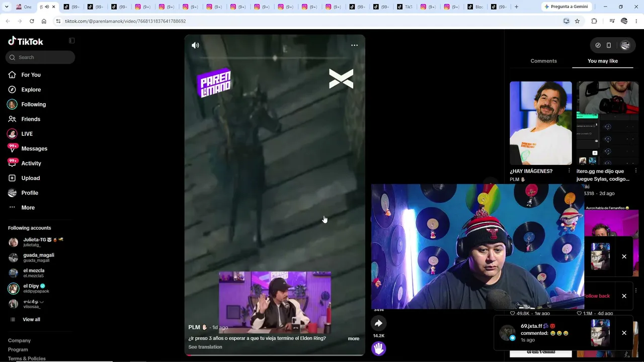Open the For You feed
This screenshot has width=644, height=362.
(31, 75)
